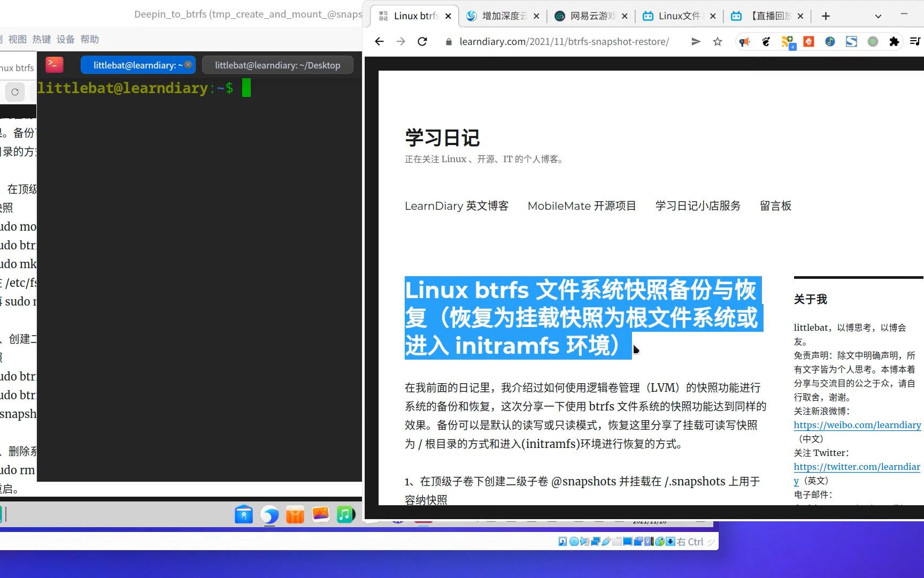
Task: Click the VirtualBox keyboard capture arrow icon
Action: (671, 542)
